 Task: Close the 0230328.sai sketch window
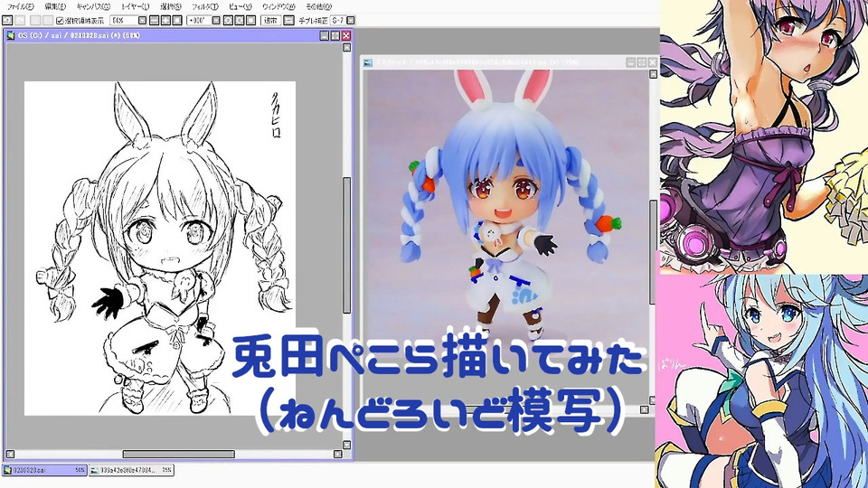click(x=346, y=35)
